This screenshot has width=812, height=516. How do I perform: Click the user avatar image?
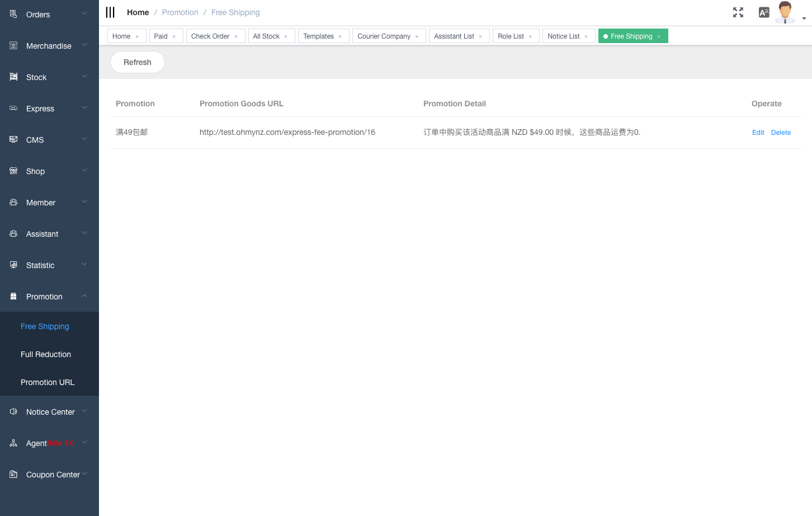(785, 12)
